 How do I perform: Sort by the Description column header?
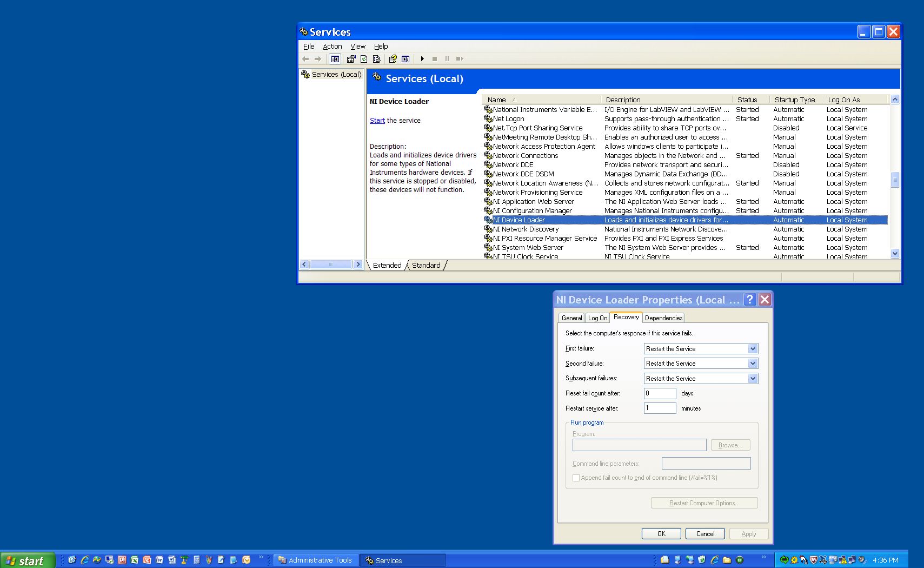(667, 100)
